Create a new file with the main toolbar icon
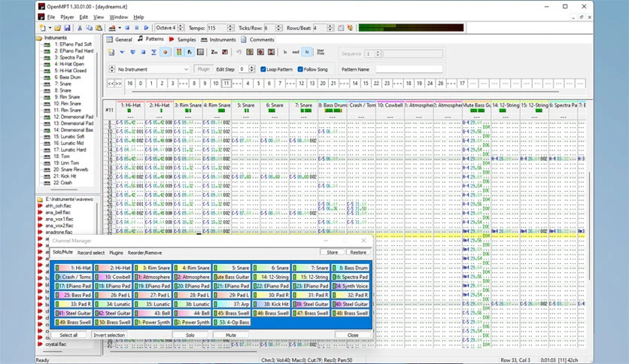Viewport: 629px width, 364px height. click(42, 28)
